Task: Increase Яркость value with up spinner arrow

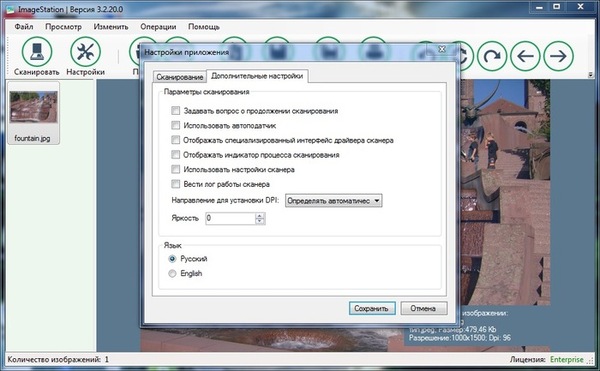Action: (260, 216)
